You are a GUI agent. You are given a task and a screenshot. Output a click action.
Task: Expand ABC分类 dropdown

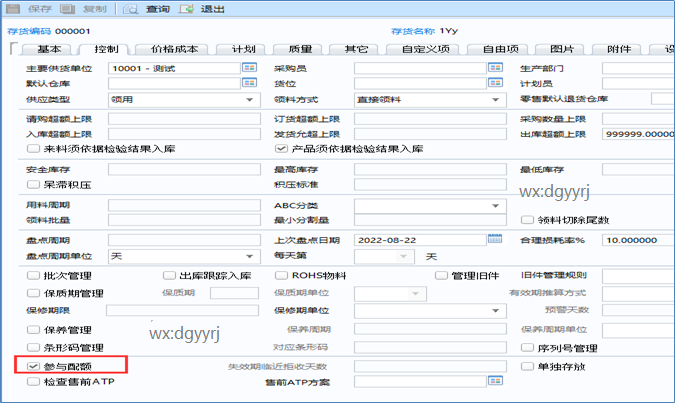(x=495, y=206)
